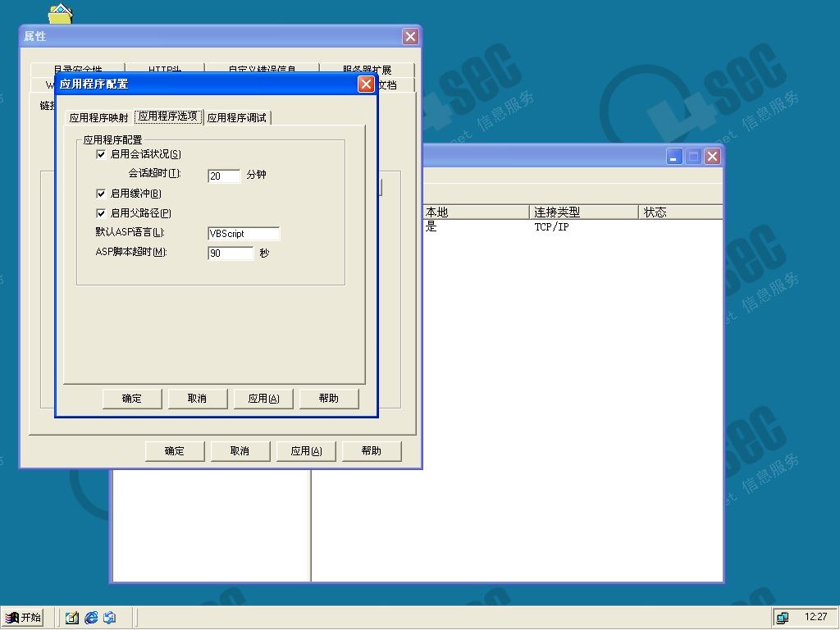The width and height of the screenshot is (840, 630).
Task: Click the 会话超时 input field with 20
Action: click(224, 176)
